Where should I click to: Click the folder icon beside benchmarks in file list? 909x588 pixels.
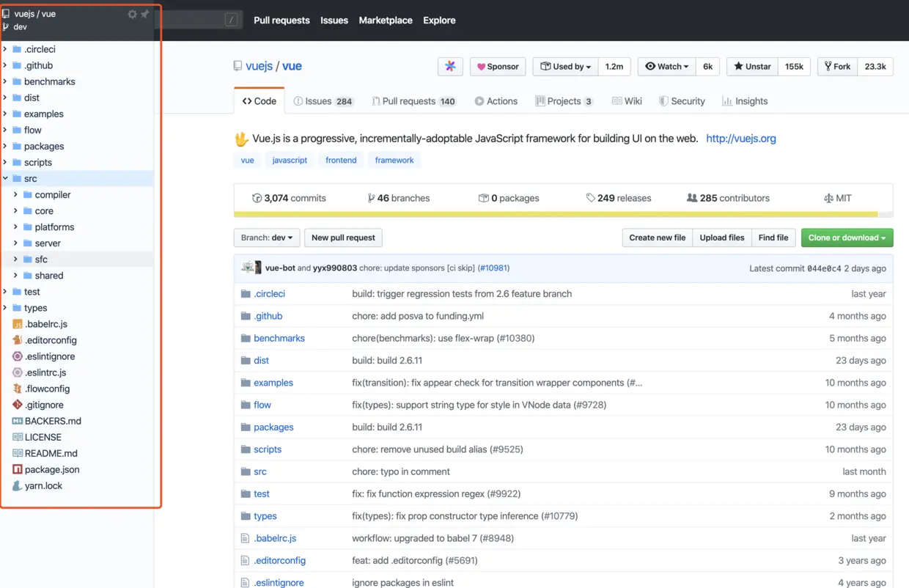point(246,338)
